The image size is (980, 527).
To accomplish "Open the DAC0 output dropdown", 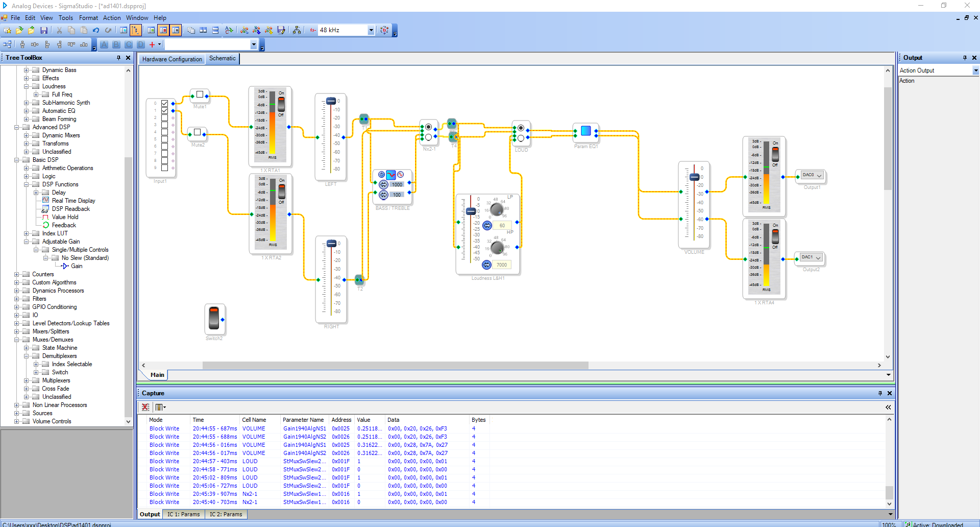I will (819, 176).
